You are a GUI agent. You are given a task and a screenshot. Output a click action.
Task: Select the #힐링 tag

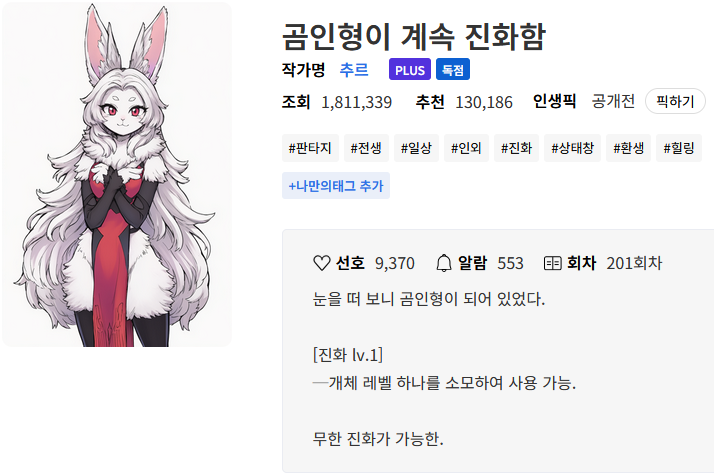pyautogui.click(x=678, y=148)
